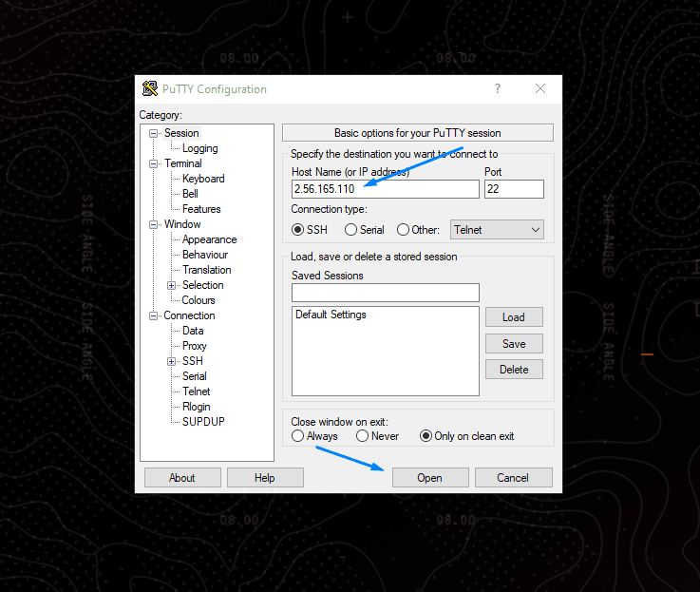Open the Serial category in the tree
This screenshot has height=592, width=700.
194,376
